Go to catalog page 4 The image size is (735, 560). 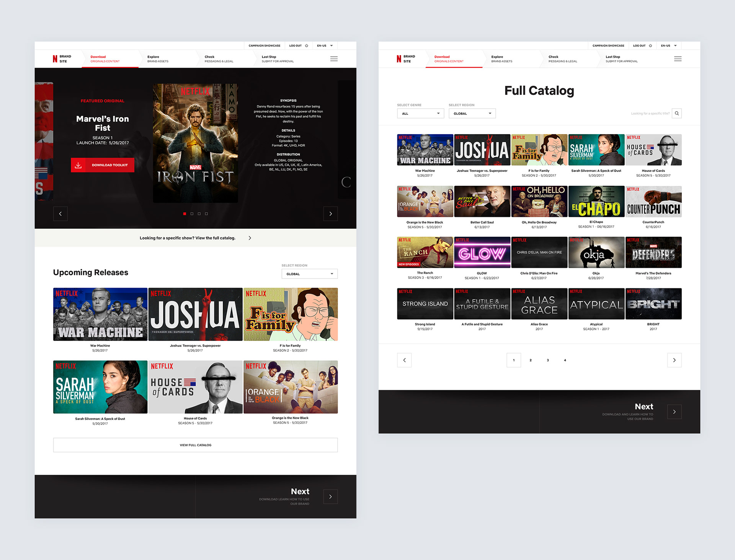point(565,360)
